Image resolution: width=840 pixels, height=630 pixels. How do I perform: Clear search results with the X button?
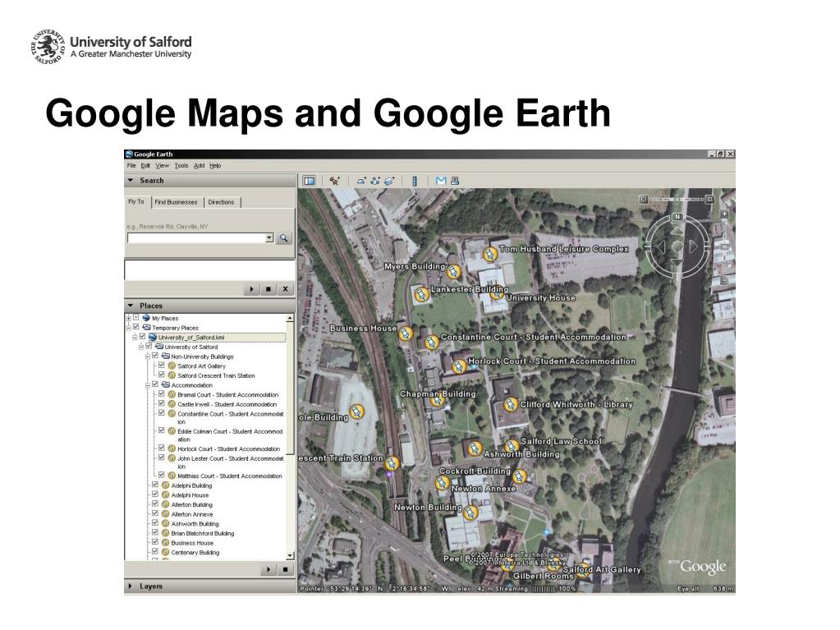coord(286,289)
